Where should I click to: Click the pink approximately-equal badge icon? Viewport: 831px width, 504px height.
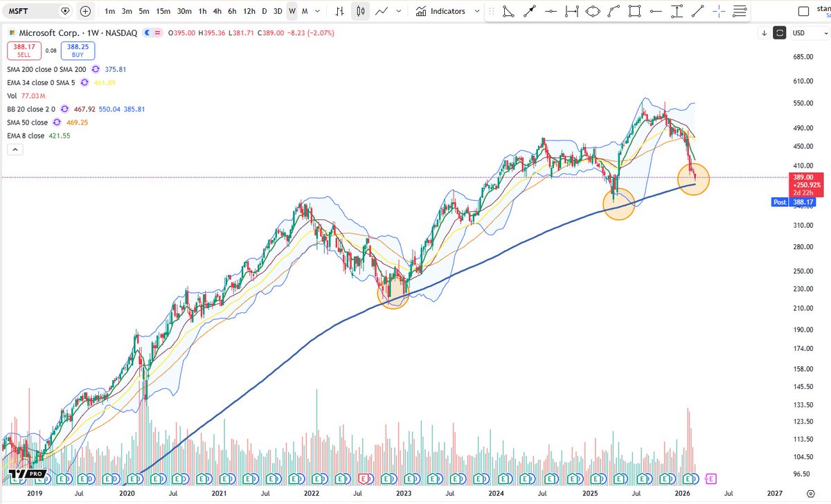[157, 33]
